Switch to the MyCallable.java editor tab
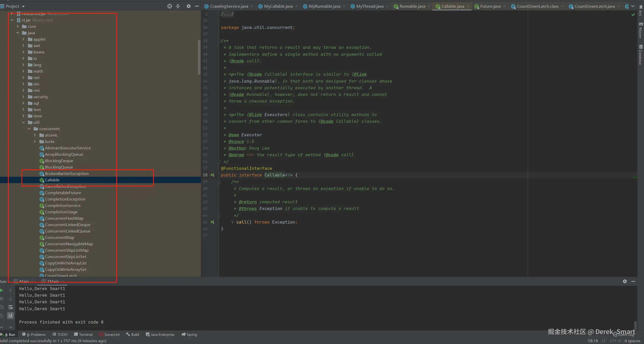 pos(278,6)
